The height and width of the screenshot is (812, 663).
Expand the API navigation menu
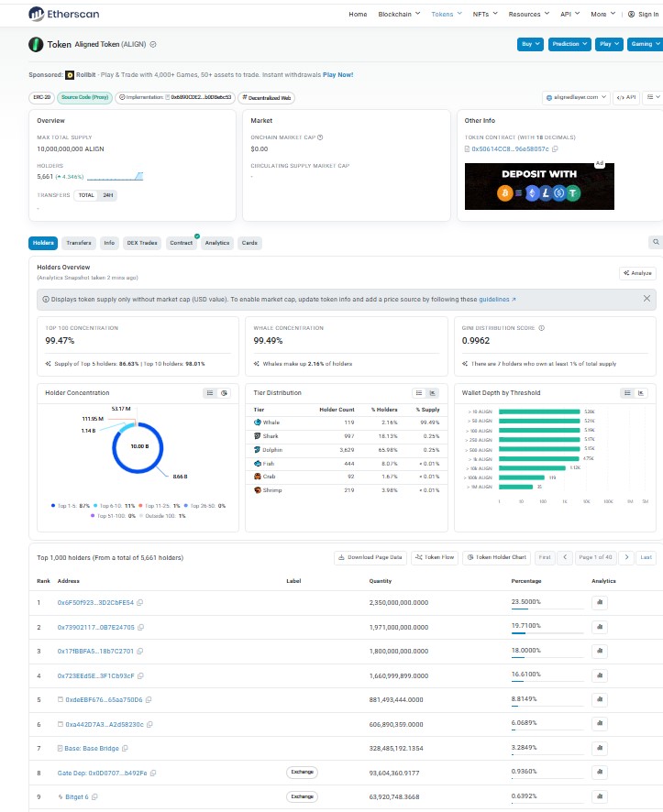(x=569, y=14)
